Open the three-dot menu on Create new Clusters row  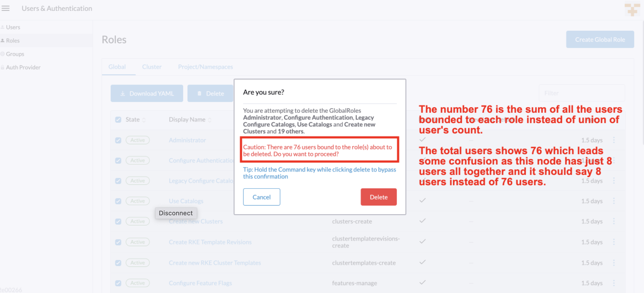point(614,221)
